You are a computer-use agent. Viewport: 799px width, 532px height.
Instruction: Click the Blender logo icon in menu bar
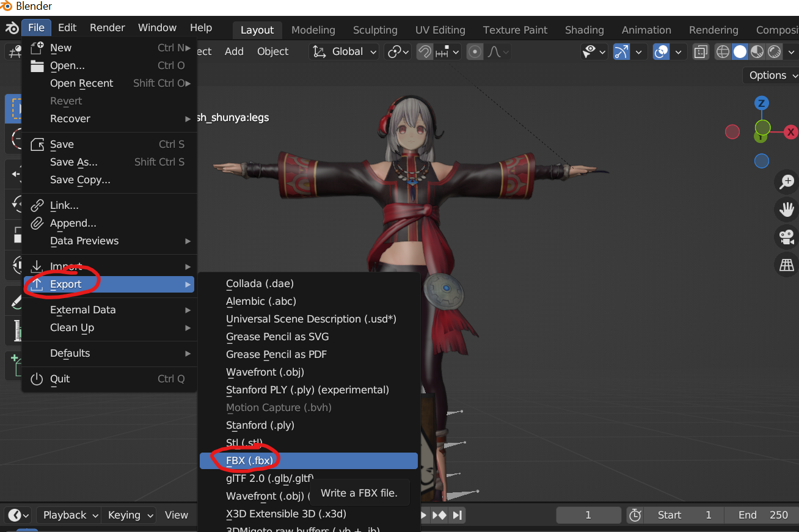pos(12,28)
